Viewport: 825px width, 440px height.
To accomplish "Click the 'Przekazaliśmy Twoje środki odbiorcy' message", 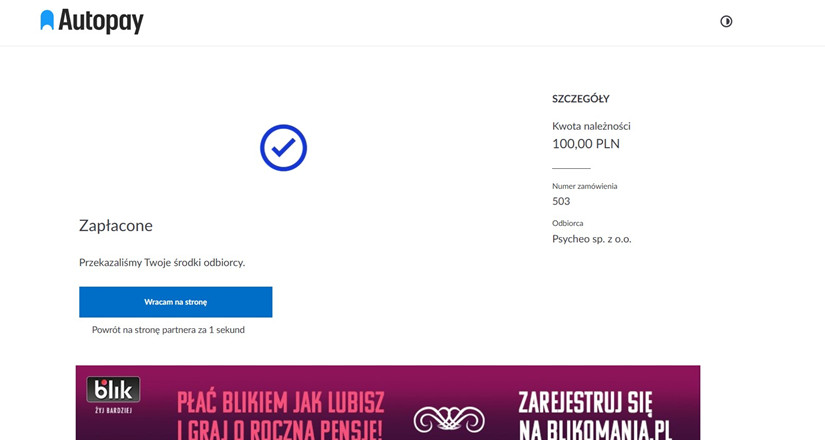I will click(x=162, y=262).
